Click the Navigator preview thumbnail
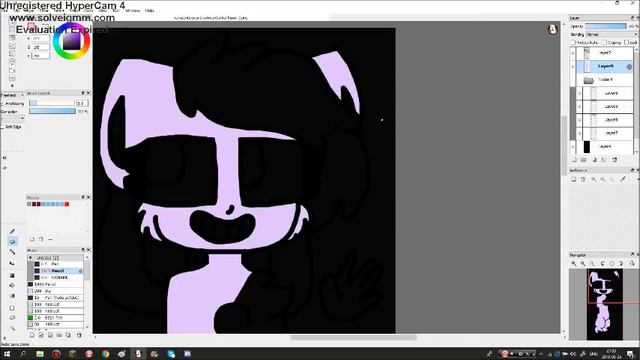The image size is (640, 360). 604,304
